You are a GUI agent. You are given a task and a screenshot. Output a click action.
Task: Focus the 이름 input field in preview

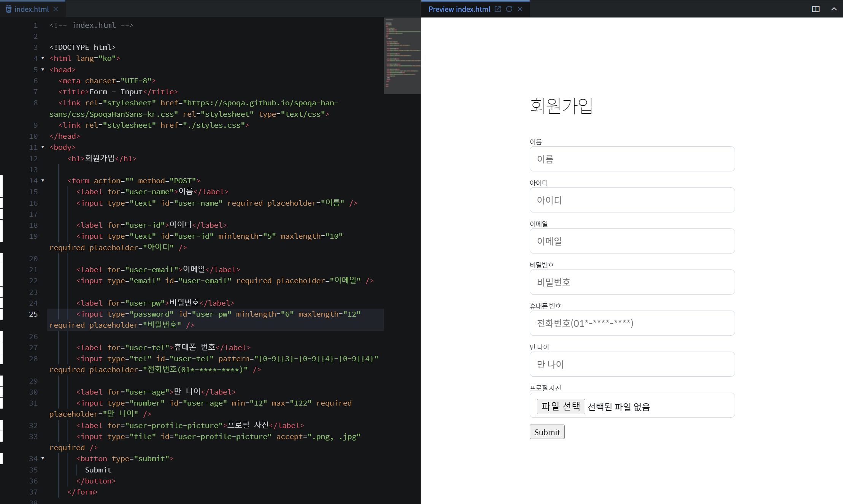pyautogui.click(x=632, y=159)
